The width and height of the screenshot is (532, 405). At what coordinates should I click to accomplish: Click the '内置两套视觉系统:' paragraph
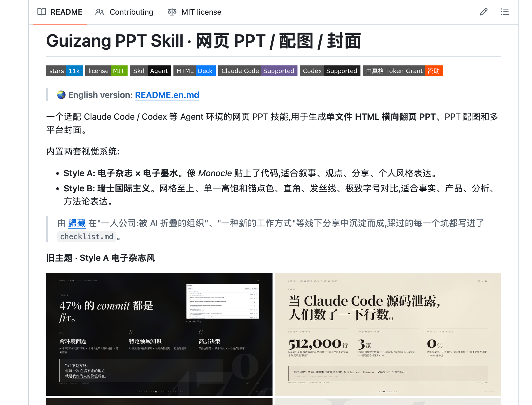tap(83, 151)
